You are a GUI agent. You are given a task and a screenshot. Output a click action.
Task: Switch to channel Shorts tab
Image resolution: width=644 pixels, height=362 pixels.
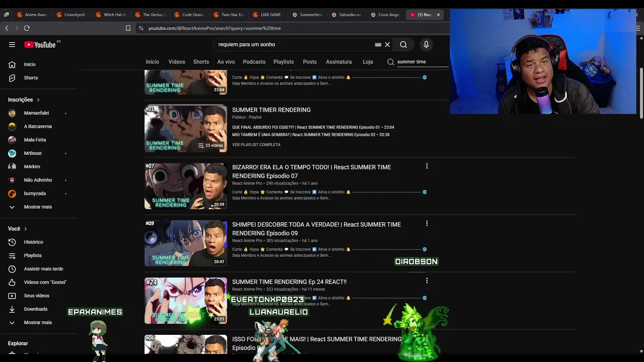point(201,62)
